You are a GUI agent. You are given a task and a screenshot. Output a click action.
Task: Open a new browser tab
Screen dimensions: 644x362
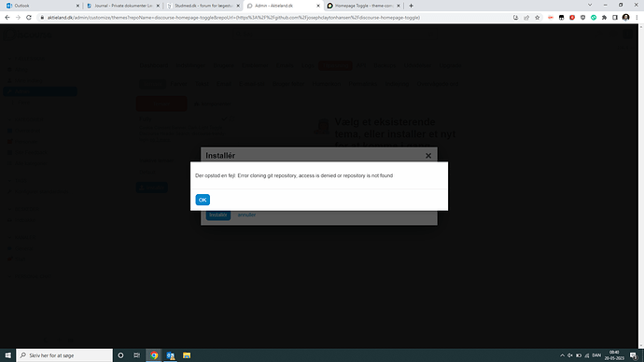[411, 6]
